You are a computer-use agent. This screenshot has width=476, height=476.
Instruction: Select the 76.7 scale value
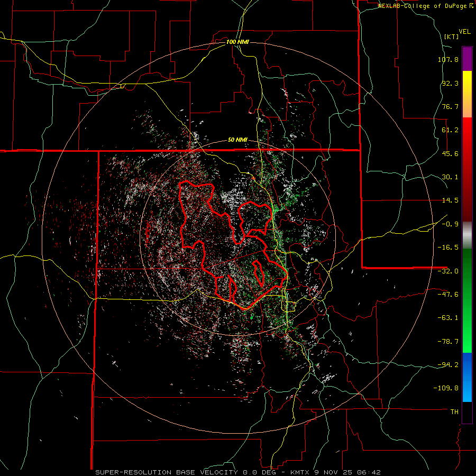(450, 106)
